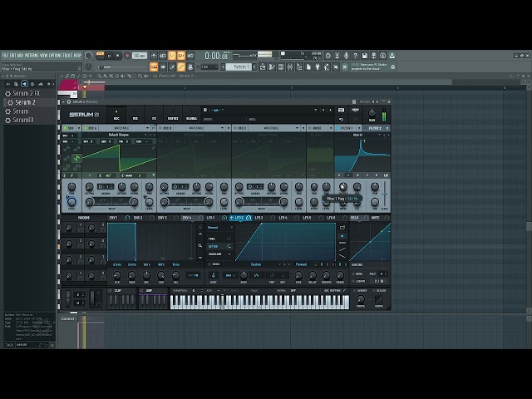Toggle the CLIP enable switch
Screen dimensions: 532x399
pos(110,291)
